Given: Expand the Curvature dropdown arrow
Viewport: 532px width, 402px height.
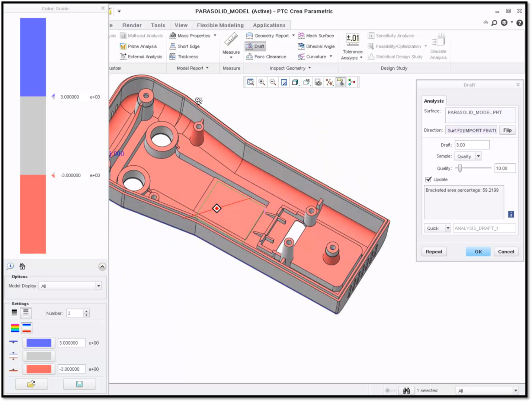Looking at the screenshot, I should [331, 57].
